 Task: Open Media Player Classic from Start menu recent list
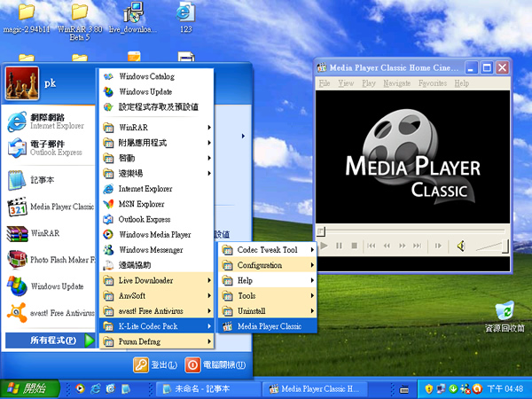point(50,207)
